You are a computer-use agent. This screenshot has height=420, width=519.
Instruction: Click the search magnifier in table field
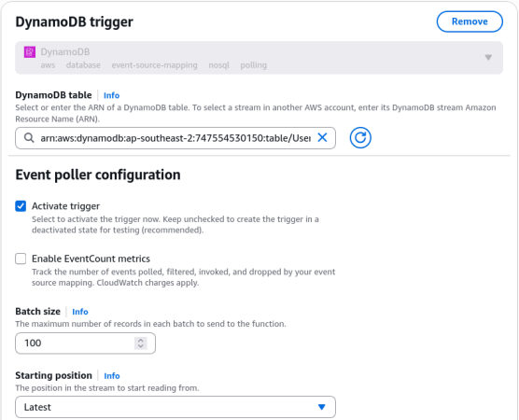(x=29, y=138)
